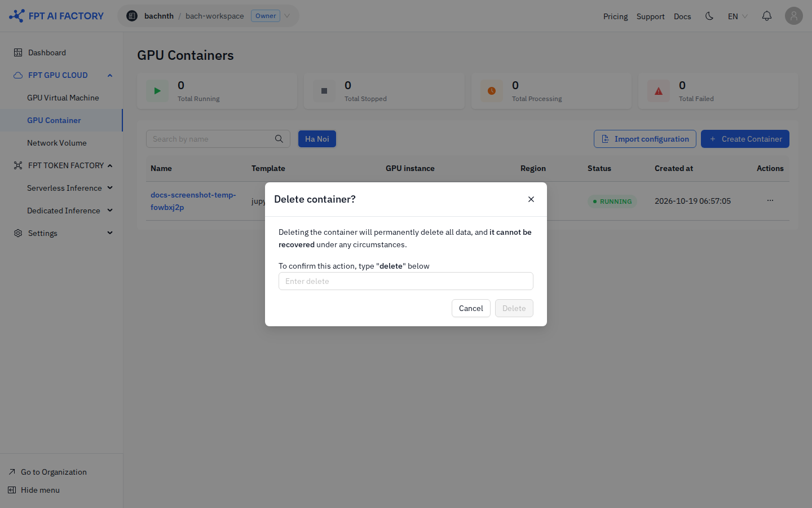812x508 pixels.
Task: Open the workspace switcher dropdown chevron
Action: 287,16
